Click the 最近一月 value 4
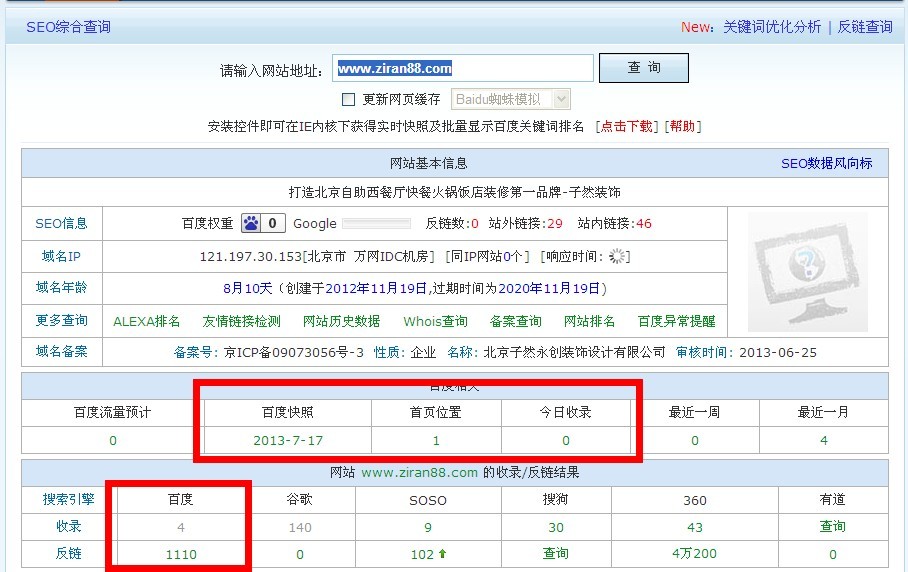 823,441
